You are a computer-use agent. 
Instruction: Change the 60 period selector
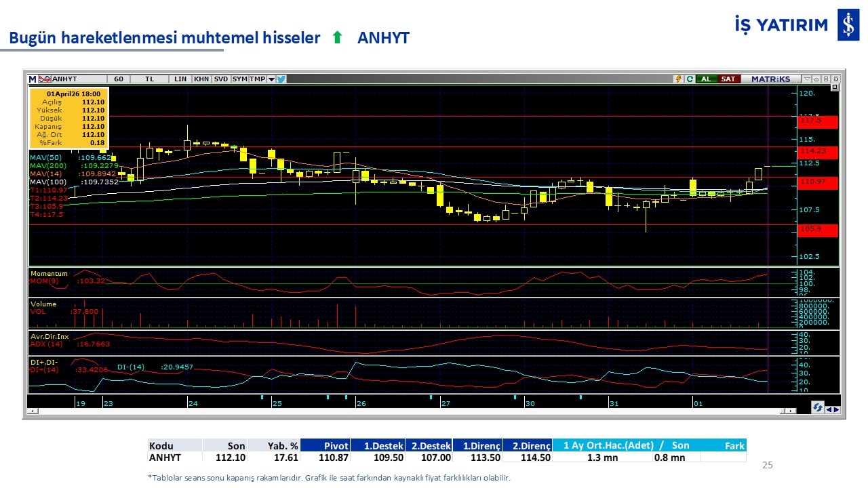point(119,79)
